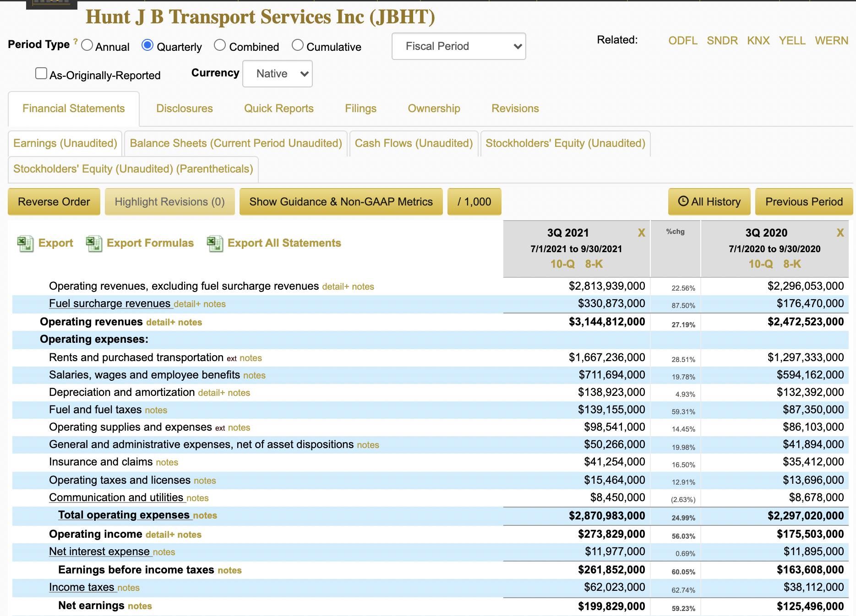The image size is (856, 616).
Task: Open the Cash Flows (Unaudited) tab
Action: click(x=414, y=143)
